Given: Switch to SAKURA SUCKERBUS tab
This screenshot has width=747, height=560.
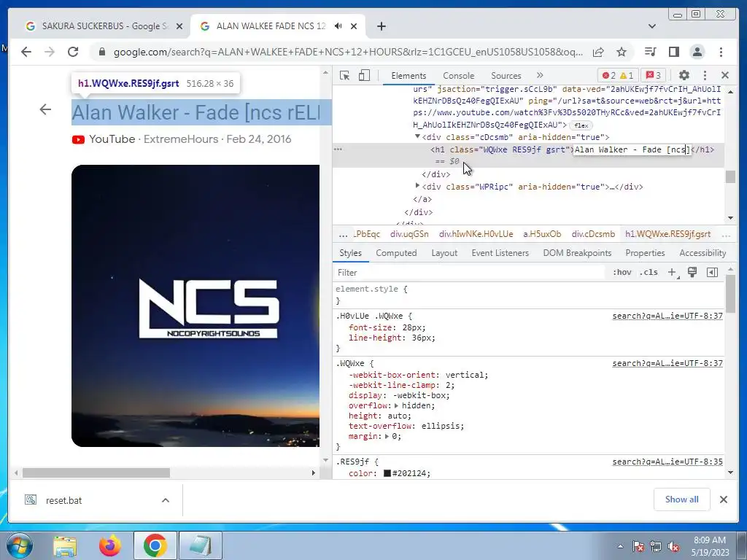Looking at the screenshot, I should (104, 26).
